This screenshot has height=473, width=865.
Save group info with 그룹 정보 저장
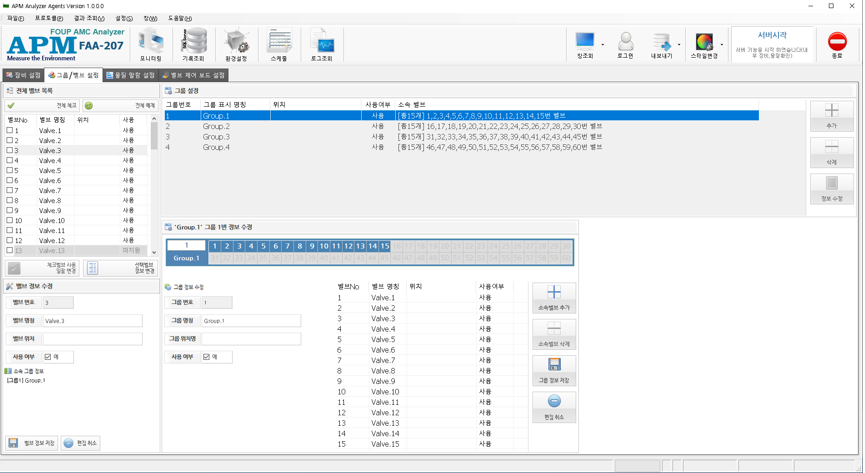pos(554,370)
